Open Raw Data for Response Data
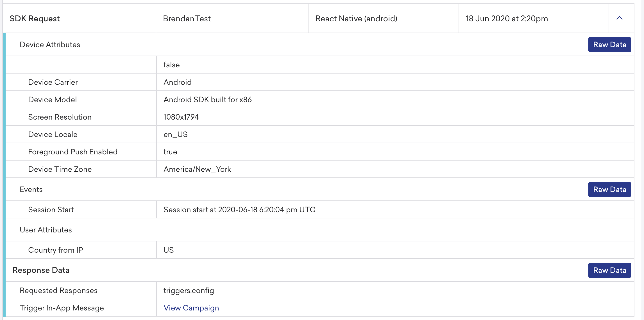 [x=609, y=270]
